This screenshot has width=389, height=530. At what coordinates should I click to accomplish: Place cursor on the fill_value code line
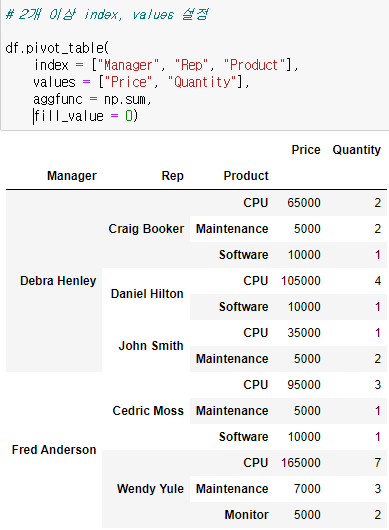pyautogui.click(x=86, y=116)
